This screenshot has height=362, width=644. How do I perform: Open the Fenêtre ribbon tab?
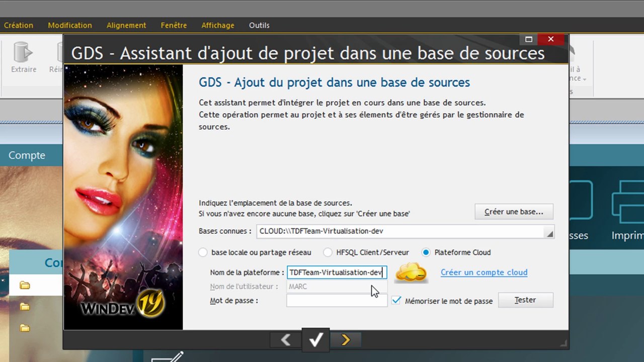click(174, 25)
